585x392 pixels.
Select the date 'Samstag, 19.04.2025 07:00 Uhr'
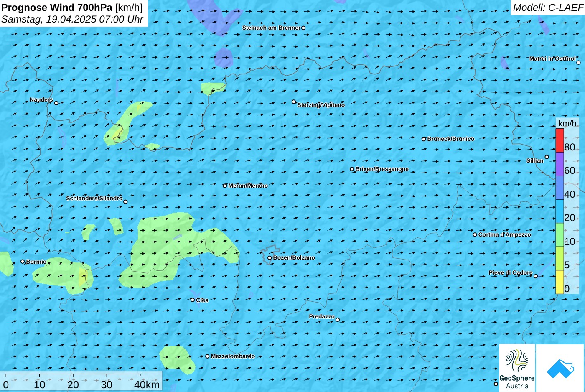[72, 19]
